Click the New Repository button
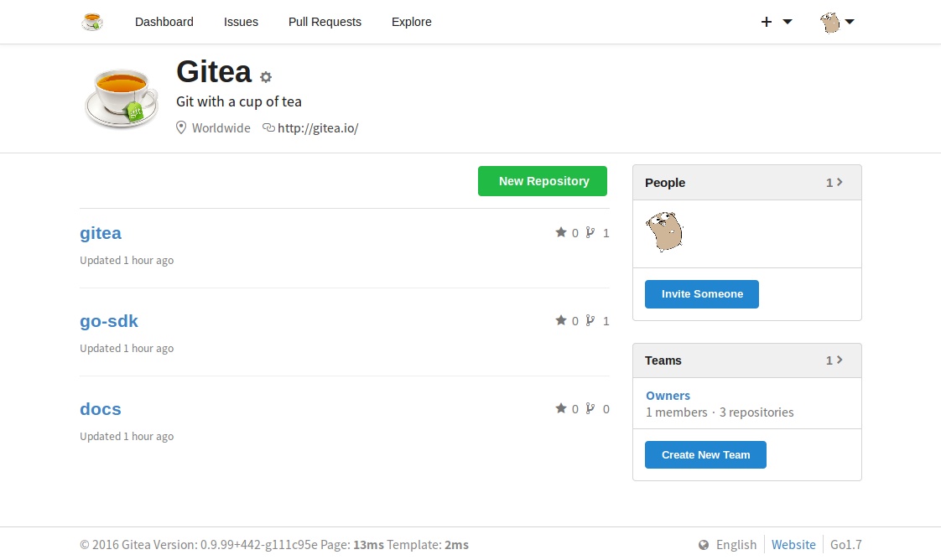Image resolution: width=941 pixels, height=560 pixels. [x=543, y=181]
